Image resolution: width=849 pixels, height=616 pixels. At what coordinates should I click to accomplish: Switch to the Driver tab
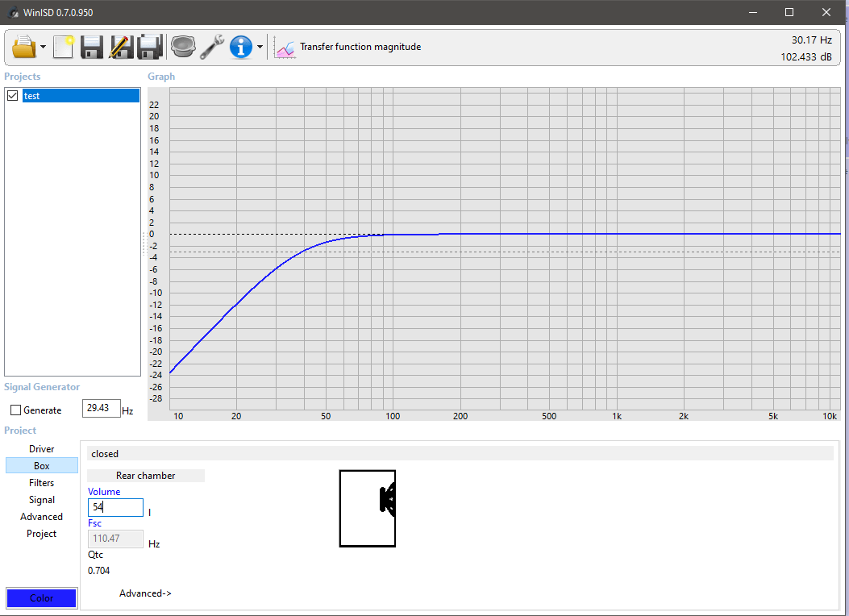[x=42, y=449]
